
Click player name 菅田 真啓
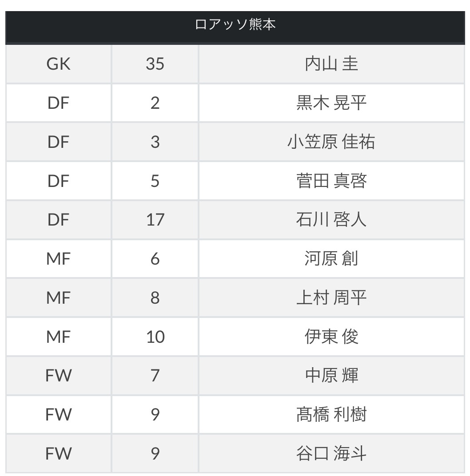tap(331, 181)
